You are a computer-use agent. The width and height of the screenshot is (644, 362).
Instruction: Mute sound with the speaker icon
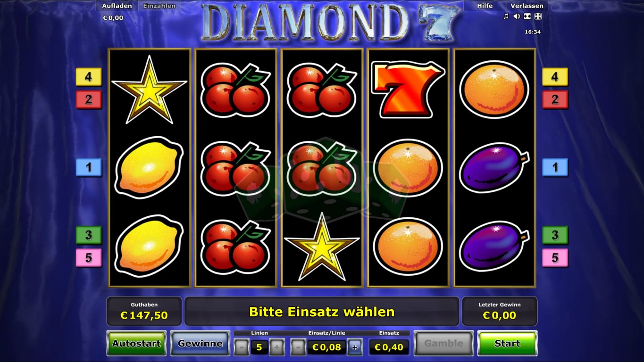517,16
